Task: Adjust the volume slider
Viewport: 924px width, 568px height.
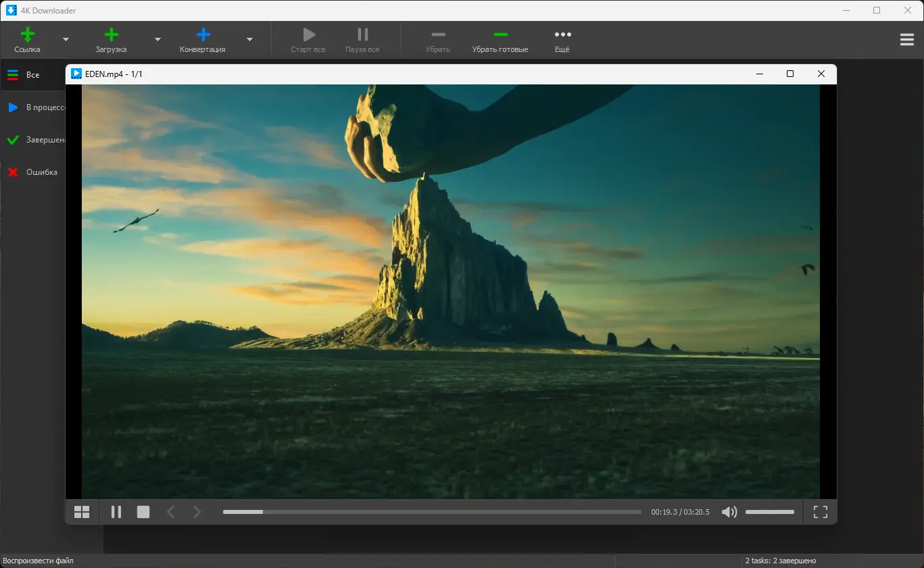Action: 769,512
